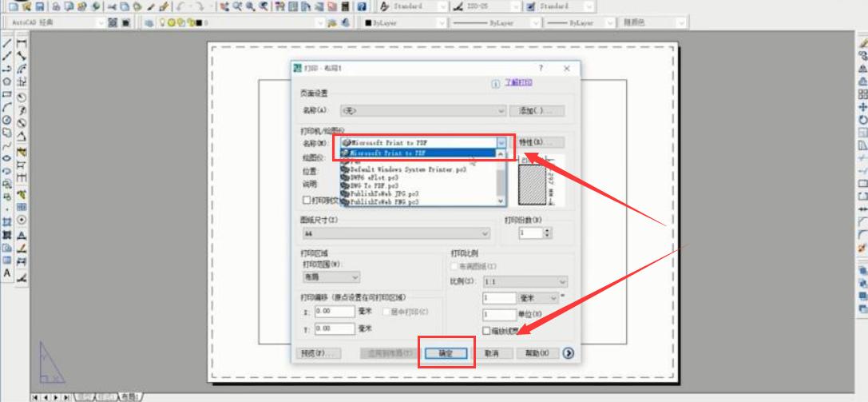Open the 毫米 units dropdown
This screenshot has height=402, width=868.
click(539, 298)
